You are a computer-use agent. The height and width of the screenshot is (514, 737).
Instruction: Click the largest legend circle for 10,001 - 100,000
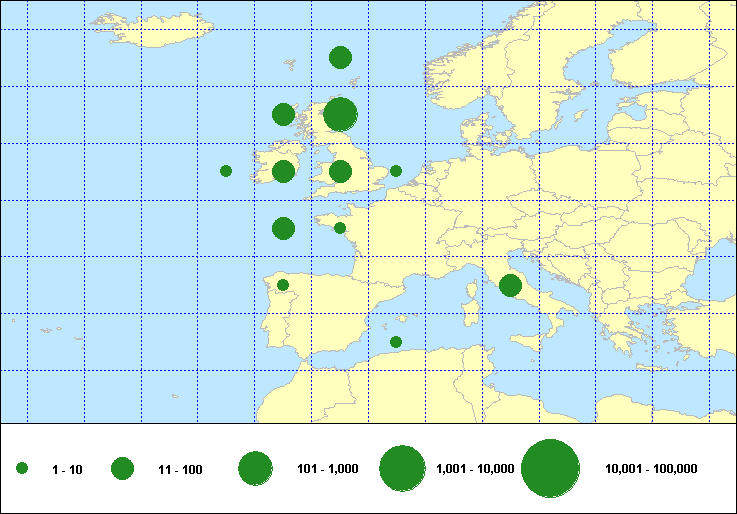point(551,468)
